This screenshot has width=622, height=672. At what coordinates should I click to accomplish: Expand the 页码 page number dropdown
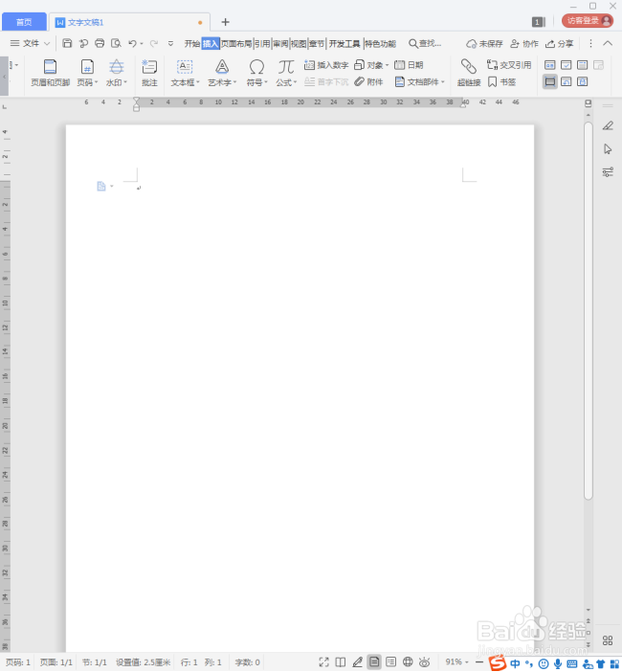97,82
